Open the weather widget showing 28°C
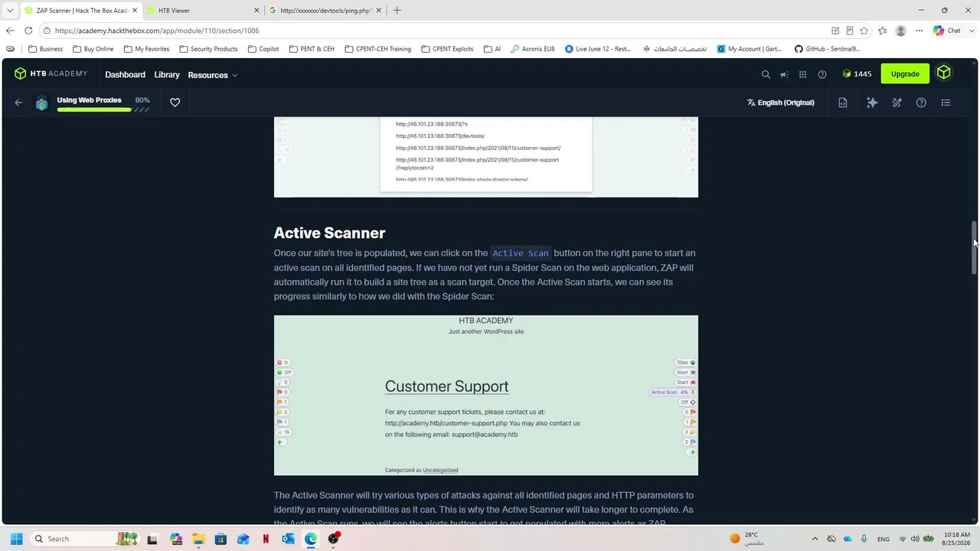 [x=748, y=539]
